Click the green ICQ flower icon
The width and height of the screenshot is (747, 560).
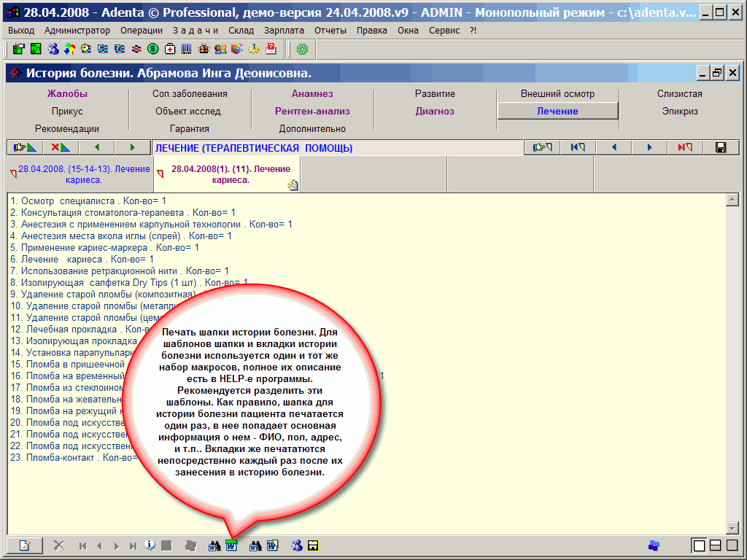coord(302,49)
